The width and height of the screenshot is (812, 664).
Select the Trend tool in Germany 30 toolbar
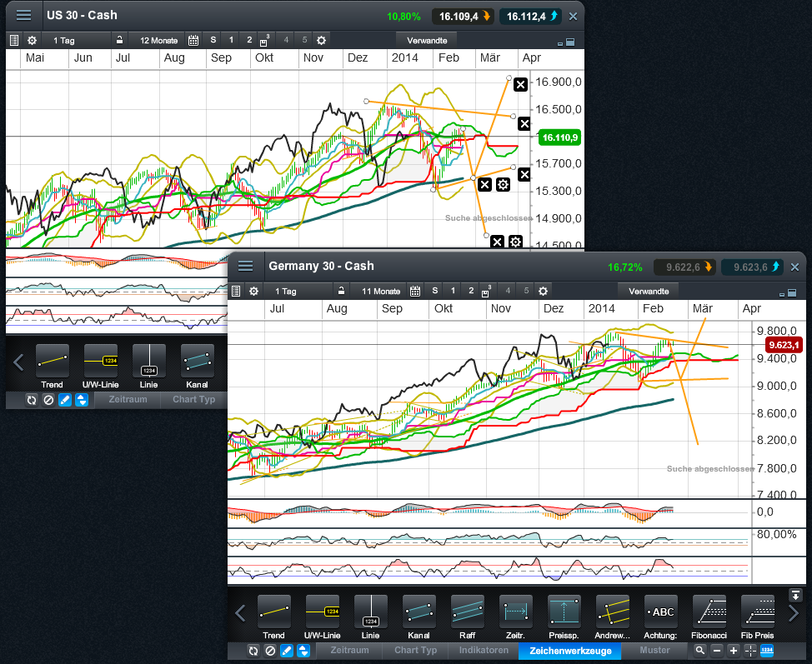[274, 618]
